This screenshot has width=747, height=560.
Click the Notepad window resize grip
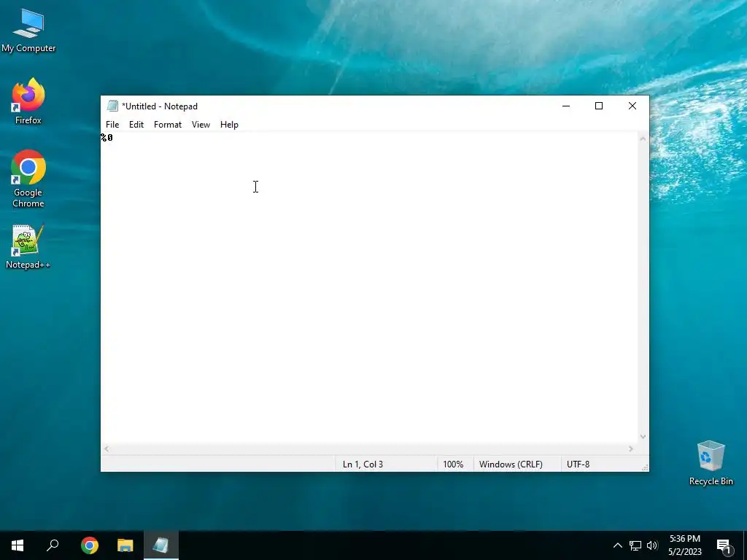tap(645, 467)
